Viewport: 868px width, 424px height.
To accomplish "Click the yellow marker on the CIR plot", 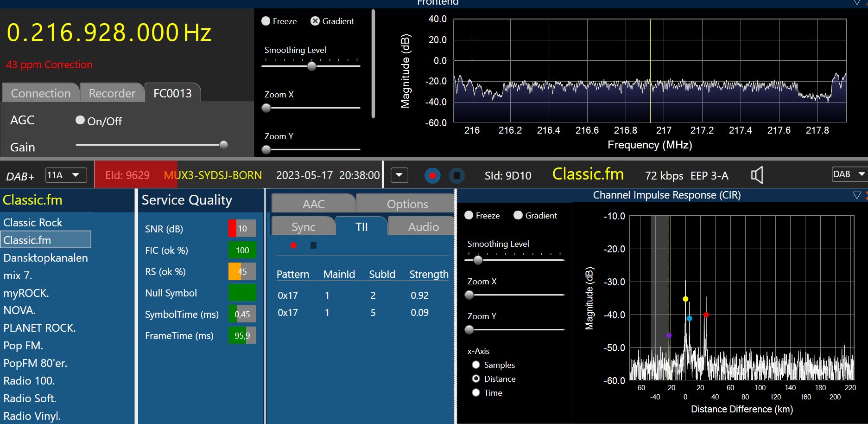I will pos(685,299).
